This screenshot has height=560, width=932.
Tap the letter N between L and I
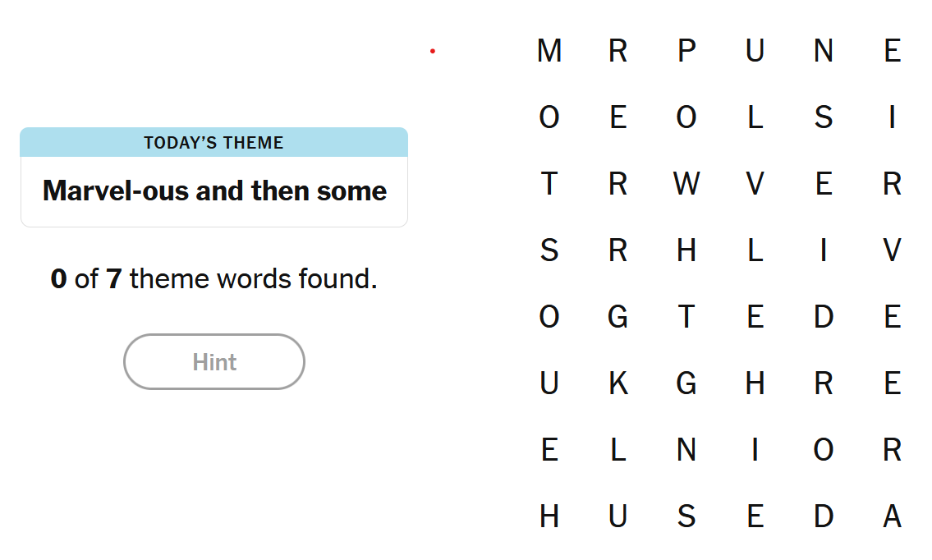(x=686, y=450)
